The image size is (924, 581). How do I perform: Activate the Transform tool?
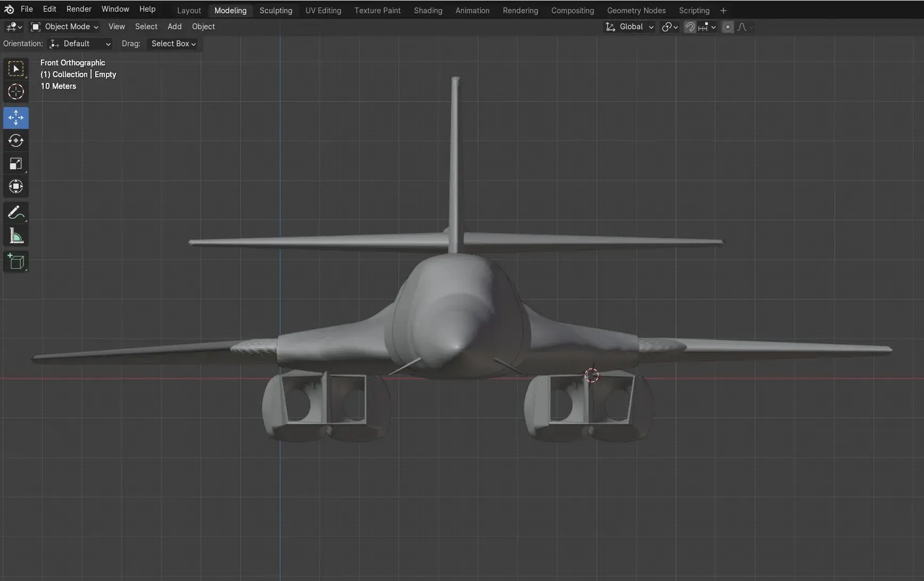(x=16, y=187)
